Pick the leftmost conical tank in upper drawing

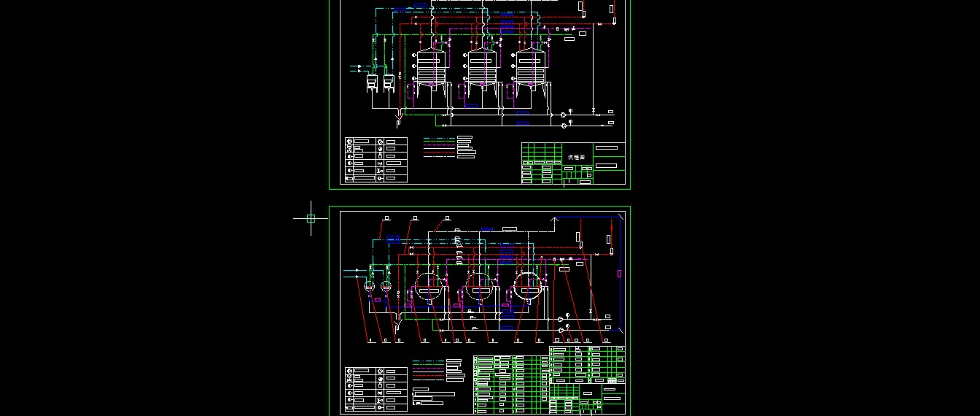click(431, 72)
